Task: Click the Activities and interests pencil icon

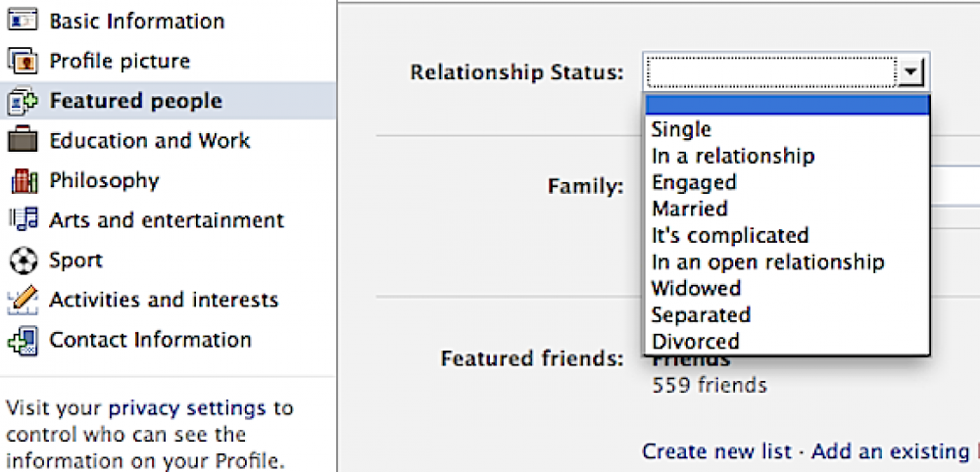Action: click(x=23, y=301)
